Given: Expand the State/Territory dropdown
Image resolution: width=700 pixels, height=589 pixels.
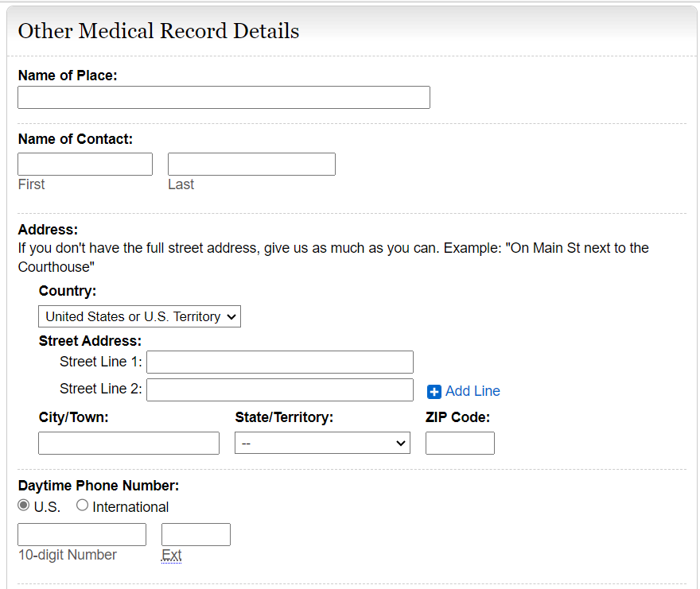Looking at the screenshot, I should [322, 444].
